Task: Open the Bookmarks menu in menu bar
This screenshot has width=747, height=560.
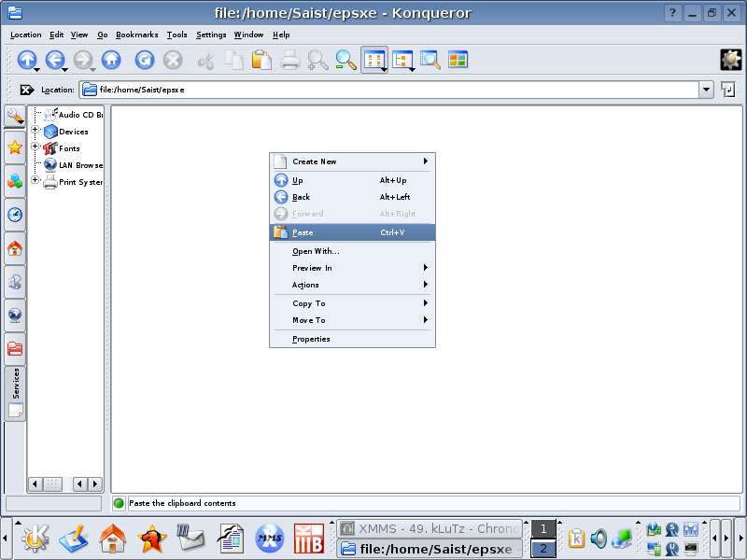Action: coord(137,35)
